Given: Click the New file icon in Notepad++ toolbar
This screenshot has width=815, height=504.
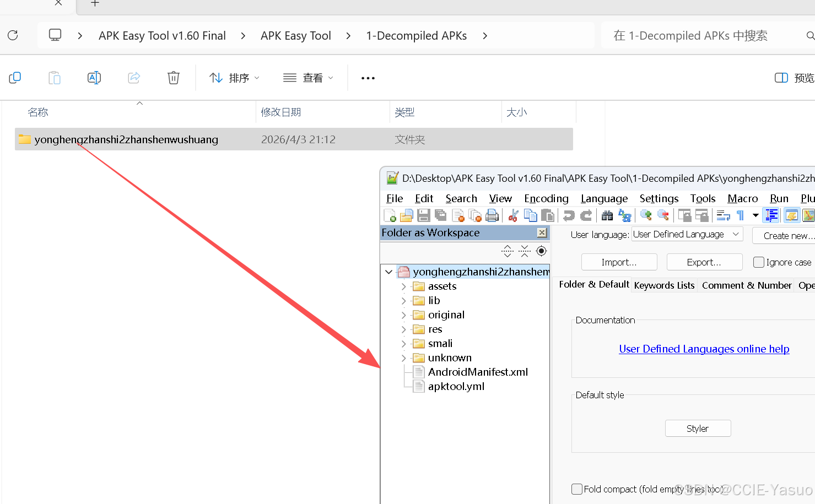Looking at the screenshot, I should (x=390, y=215).
